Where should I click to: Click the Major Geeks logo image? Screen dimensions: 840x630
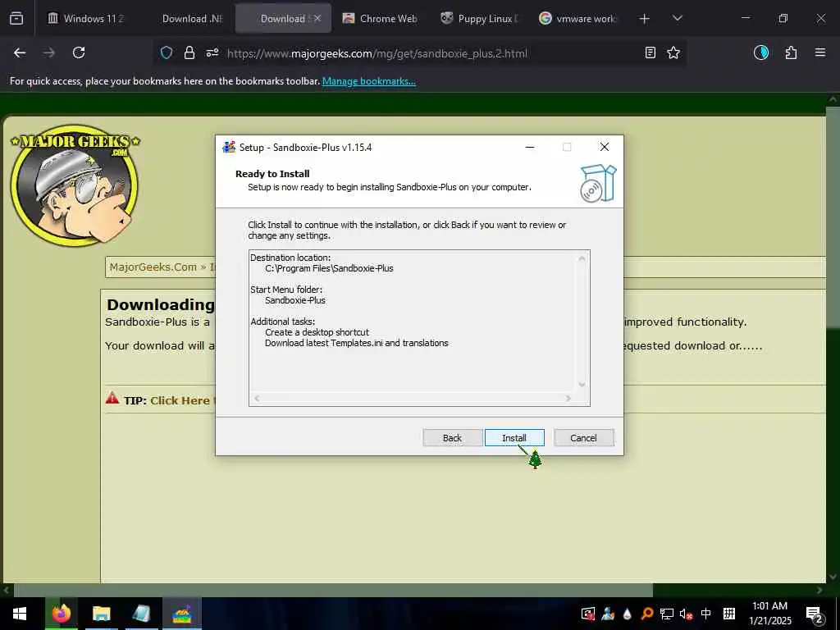pos(75,185)
